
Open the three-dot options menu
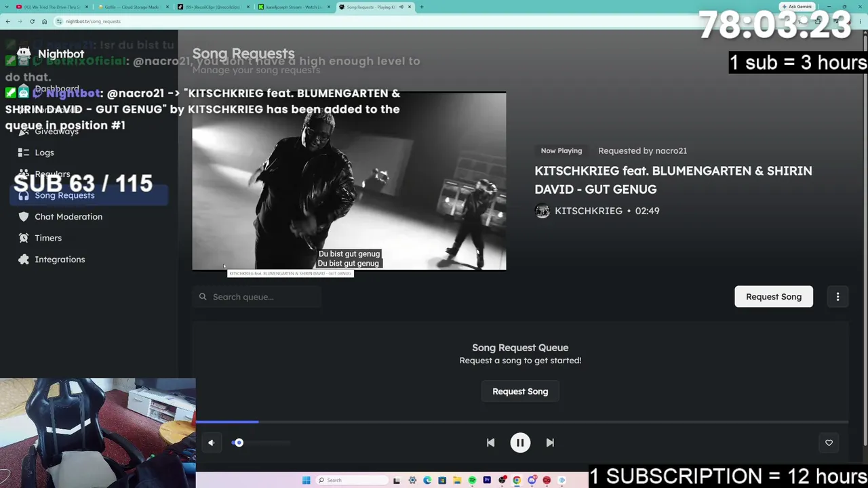click(x=837, y=297)
